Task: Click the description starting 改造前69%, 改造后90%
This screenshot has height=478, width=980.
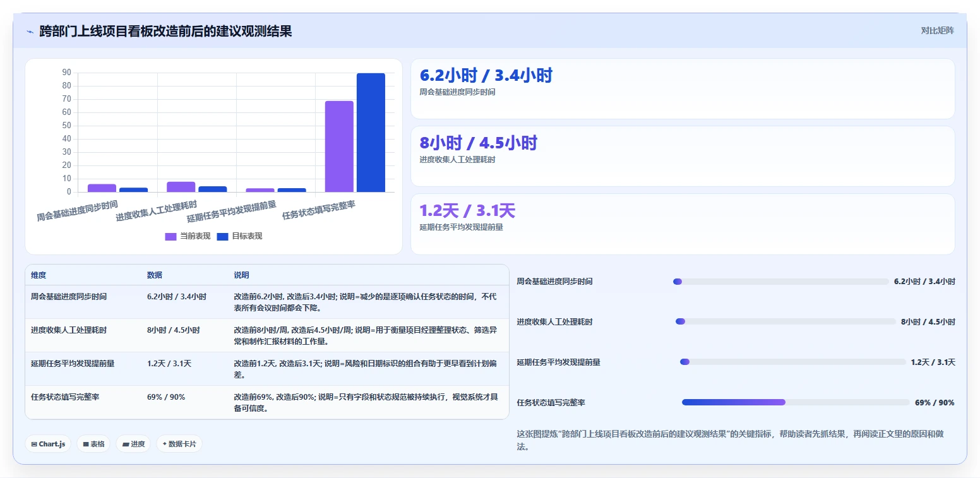Action: click(366, 402)
